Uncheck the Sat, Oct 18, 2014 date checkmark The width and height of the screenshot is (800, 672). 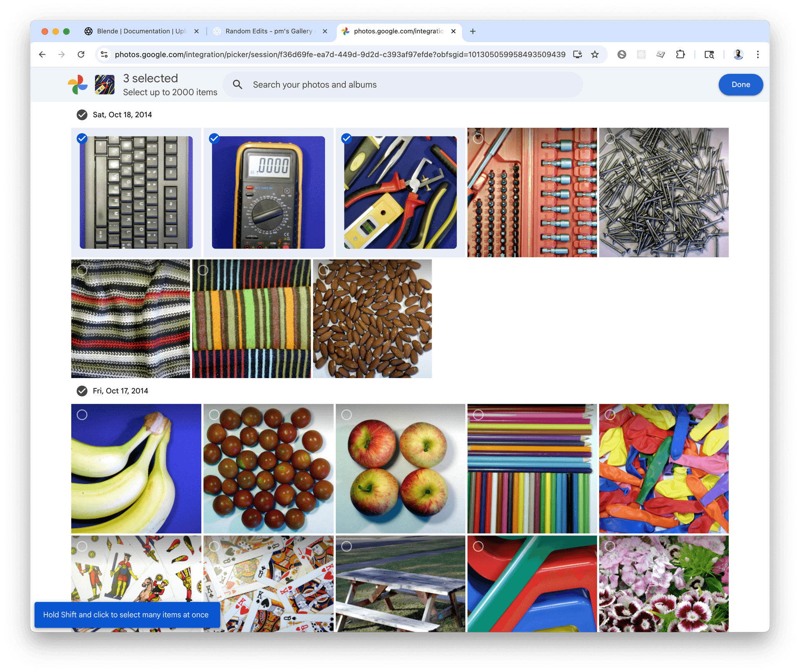click(82, 114)
